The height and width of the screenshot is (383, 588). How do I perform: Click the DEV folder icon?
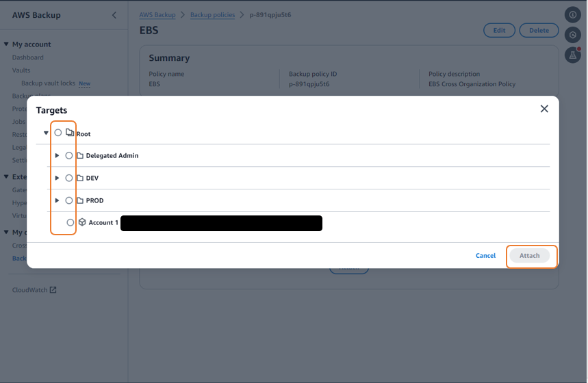pyautogui.click(x=80, y=178)
